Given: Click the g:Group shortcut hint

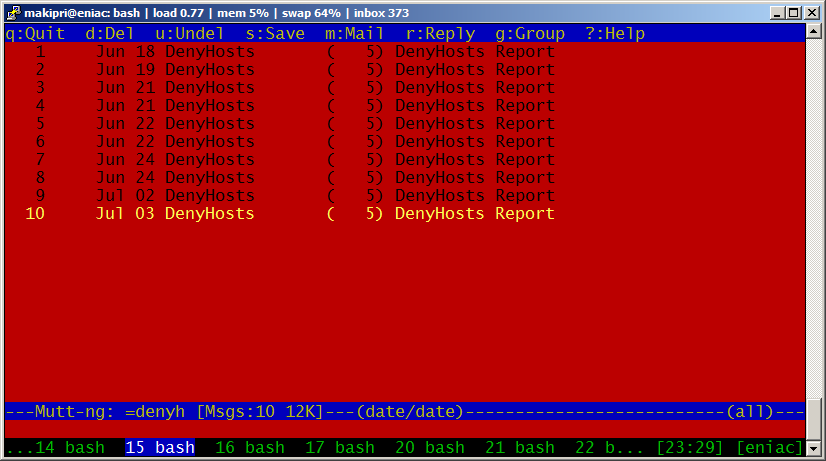Looking at the screenshot, I should [530, 34].
